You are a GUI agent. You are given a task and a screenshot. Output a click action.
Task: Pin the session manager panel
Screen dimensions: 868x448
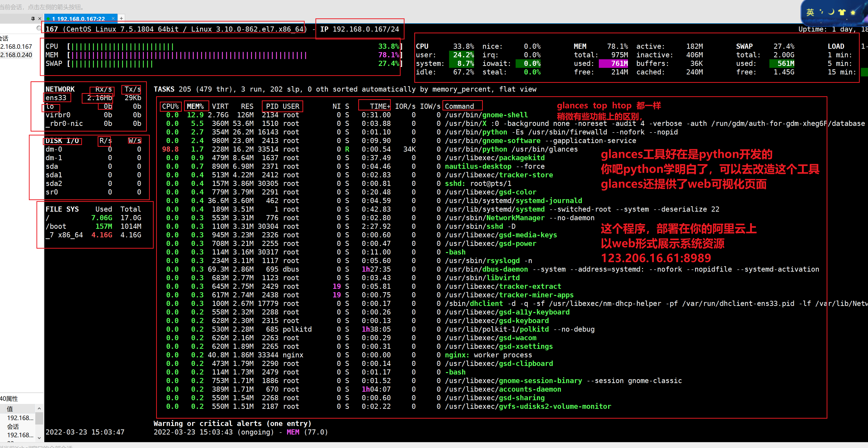(33, 19)
